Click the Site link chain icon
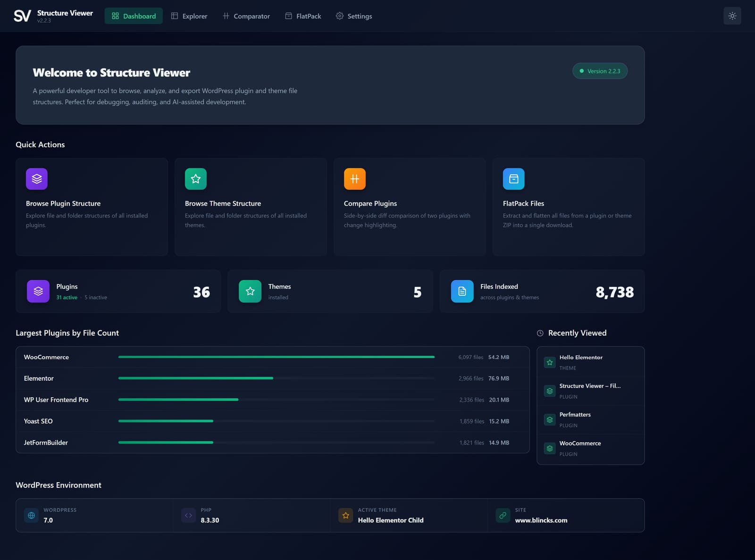Viewport: 755px width, 560px height. (503, 515)
